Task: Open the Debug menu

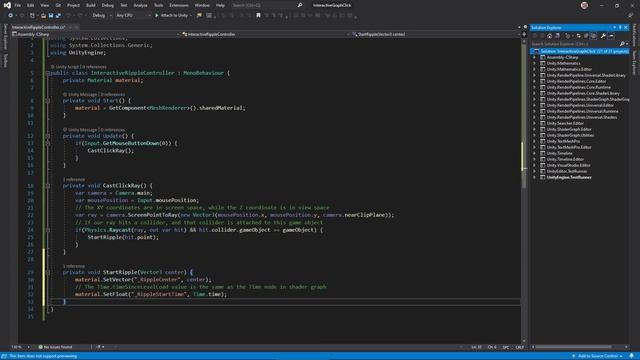Action: pyautogui.click(x=108, y=5)
